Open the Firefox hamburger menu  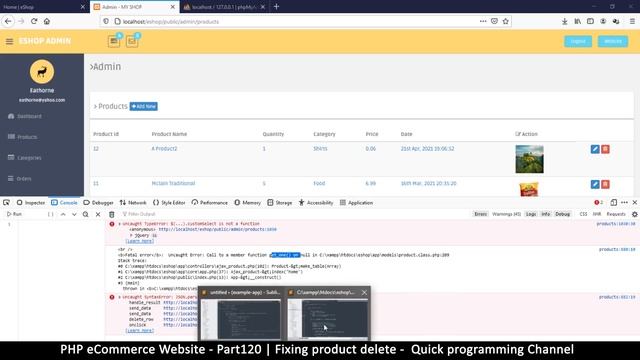[x=632, y=21]
